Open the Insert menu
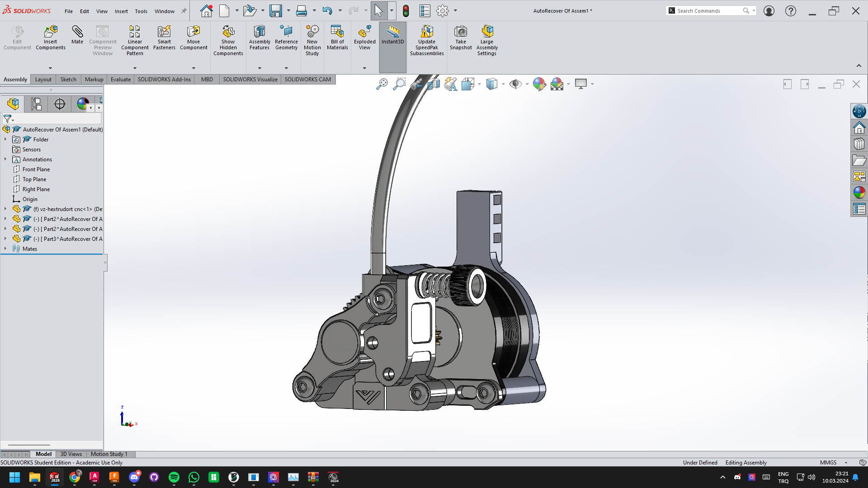 pos(121,11)
